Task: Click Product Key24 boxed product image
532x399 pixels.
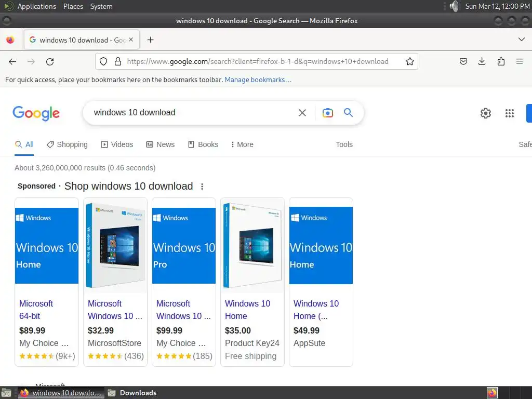Action: pos(252,245)
